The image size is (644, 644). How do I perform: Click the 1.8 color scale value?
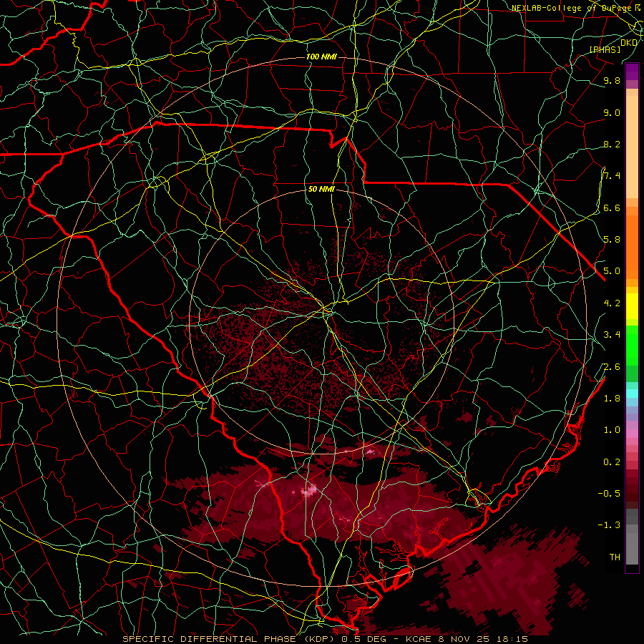click(612, 398)
